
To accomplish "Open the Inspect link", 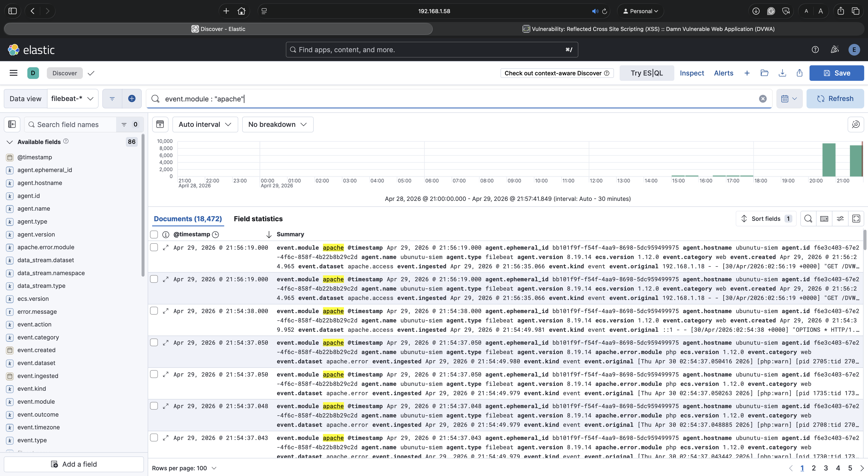I will click(692, 73).
